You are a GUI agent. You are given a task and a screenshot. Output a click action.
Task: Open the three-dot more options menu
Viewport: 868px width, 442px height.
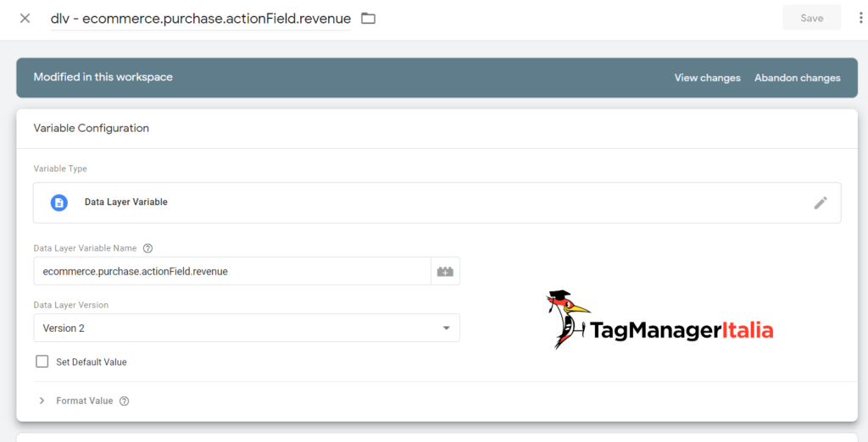(x=861, y=19)
